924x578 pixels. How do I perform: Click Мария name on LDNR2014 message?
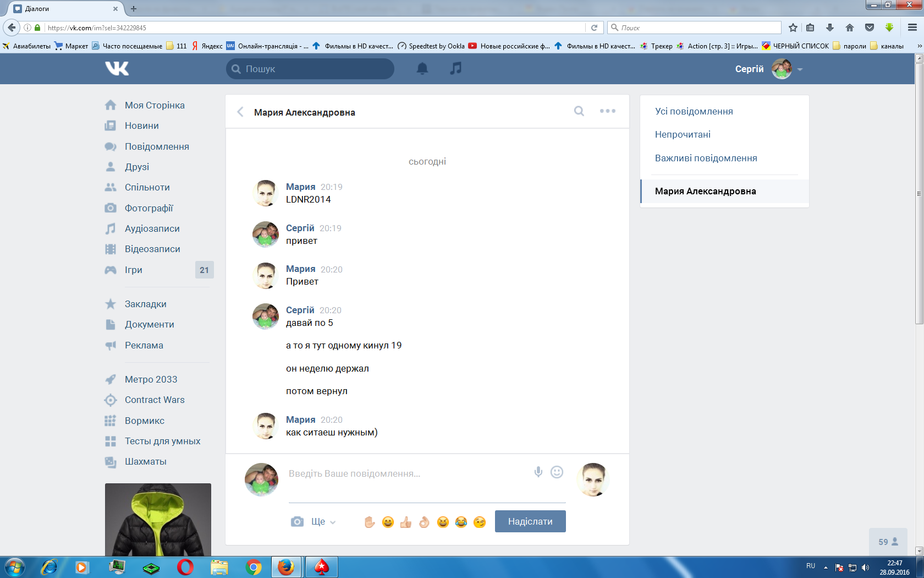(301, 187)
